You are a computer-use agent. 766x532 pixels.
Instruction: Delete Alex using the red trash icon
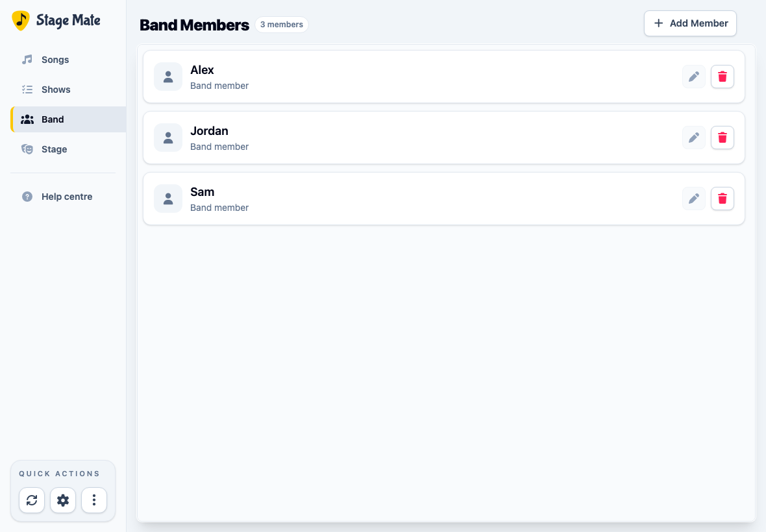tap(722, 77)
